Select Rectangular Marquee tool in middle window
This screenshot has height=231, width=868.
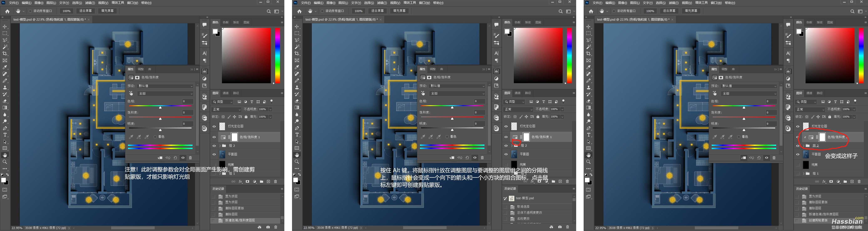(297, 33)
